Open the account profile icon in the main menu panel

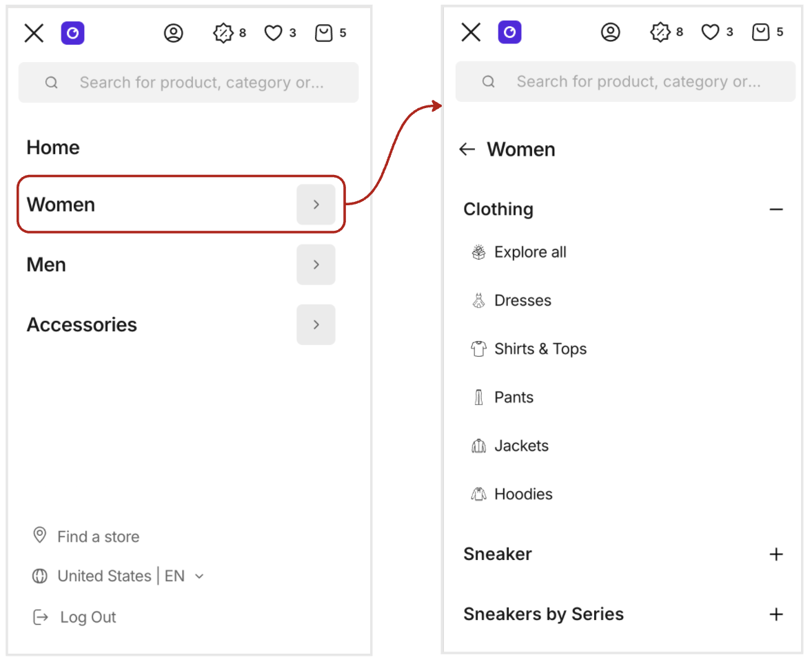click(x=174, y=33)
